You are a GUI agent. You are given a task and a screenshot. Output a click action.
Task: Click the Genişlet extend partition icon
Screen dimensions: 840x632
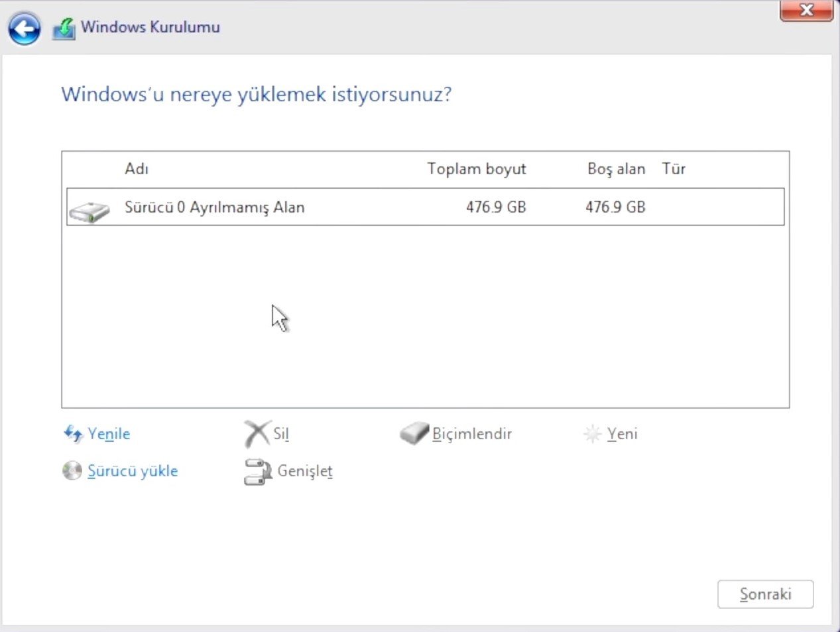pyautogui.click(x=258, y=472)
